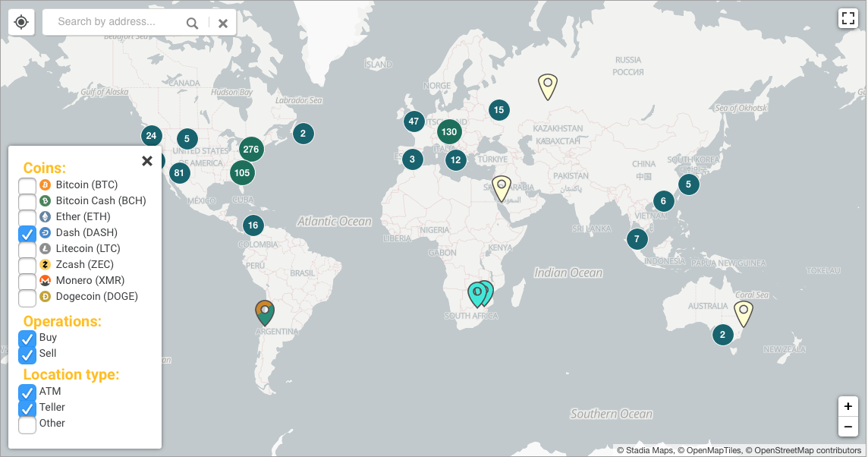Expand the 16 cluster near Colombia
Image resolution: width=868 pixels, height=457 pixels.
coord(253,225)
